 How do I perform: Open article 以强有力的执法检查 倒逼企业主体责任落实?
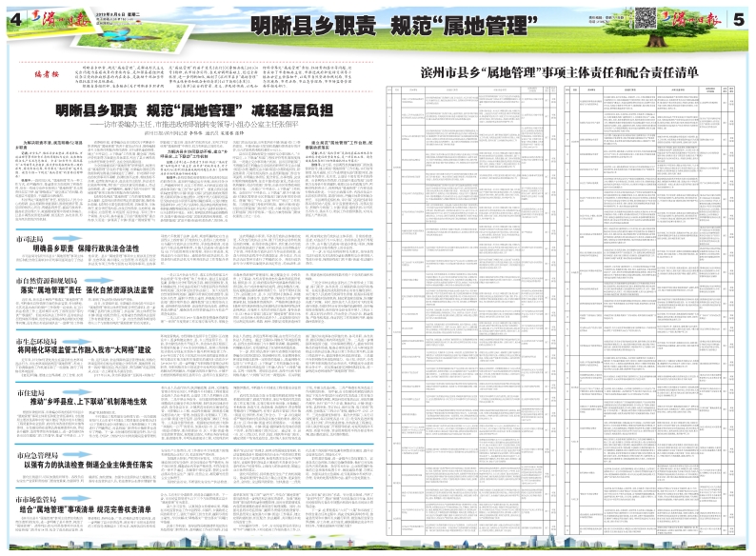89,465
